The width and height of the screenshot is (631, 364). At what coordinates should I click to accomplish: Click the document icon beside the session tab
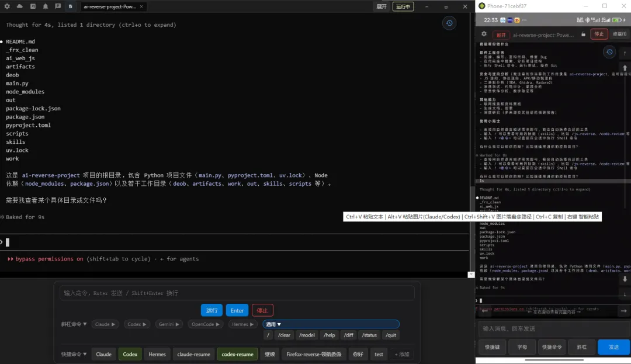(71, 6)
